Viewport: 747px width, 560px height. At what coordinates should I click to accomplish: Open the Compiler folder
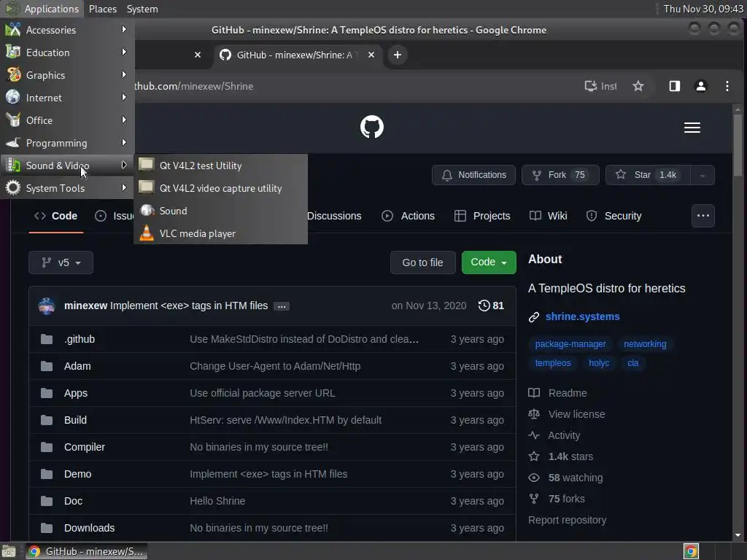85,447
